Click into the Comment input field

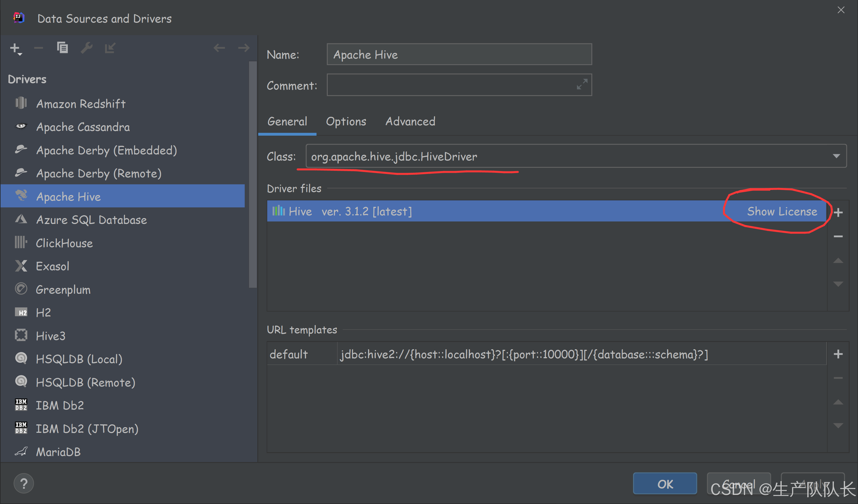[x=459, y=85]
